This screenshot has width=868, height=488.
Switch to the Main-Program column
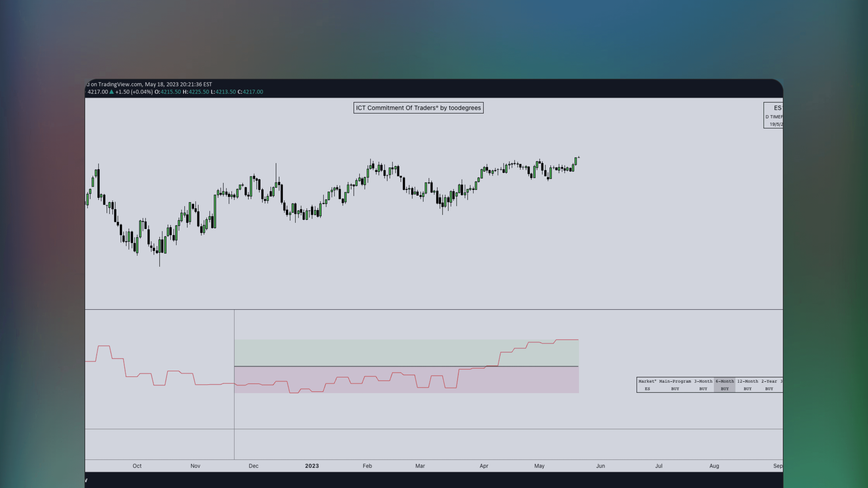[x=676, y=381]
